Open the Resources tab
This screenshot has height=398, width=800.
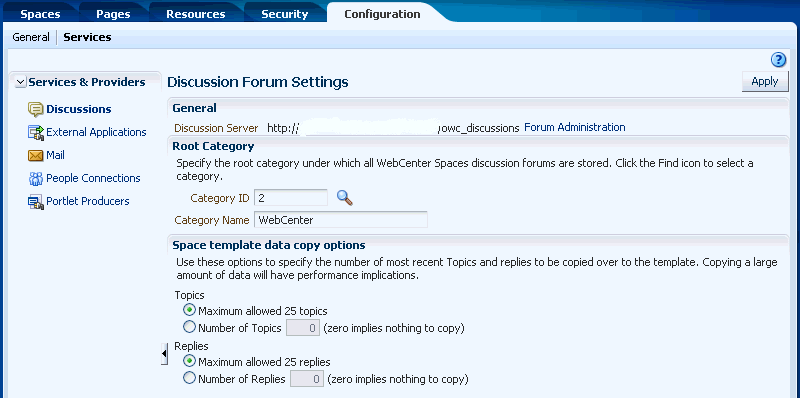click(195, 14)
